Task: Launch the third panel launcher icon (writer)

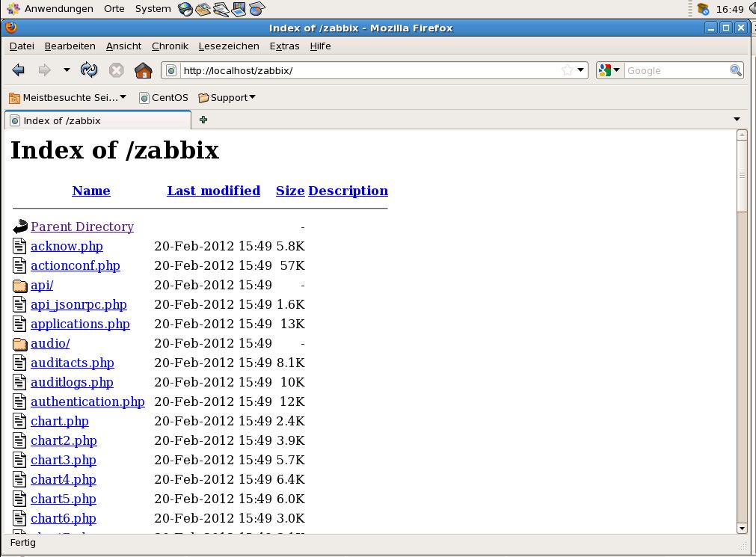Action: click(x=221, y=9)
